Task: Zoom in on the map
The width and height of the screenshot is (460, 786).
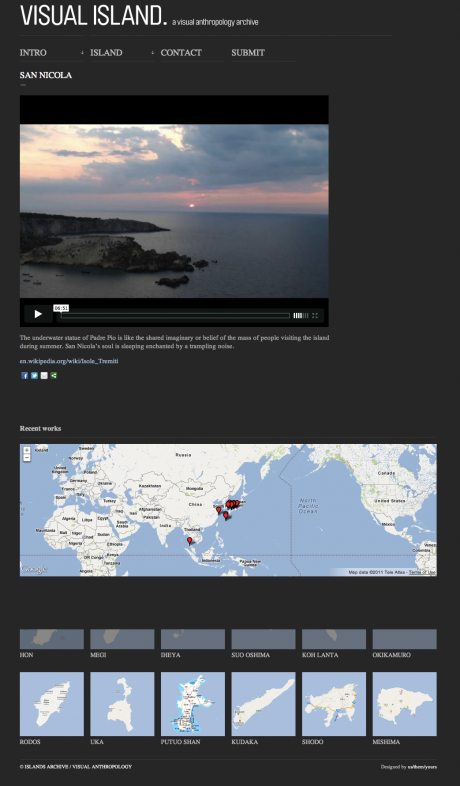Action: (27, 450)
